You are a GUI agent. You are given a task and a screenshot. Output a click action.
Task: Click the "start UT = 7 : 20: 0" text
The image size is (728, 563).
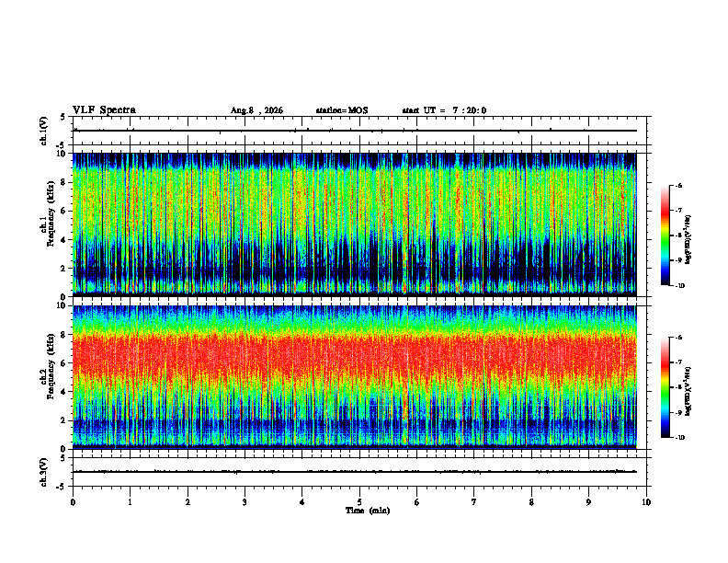[x=444, y=110]
